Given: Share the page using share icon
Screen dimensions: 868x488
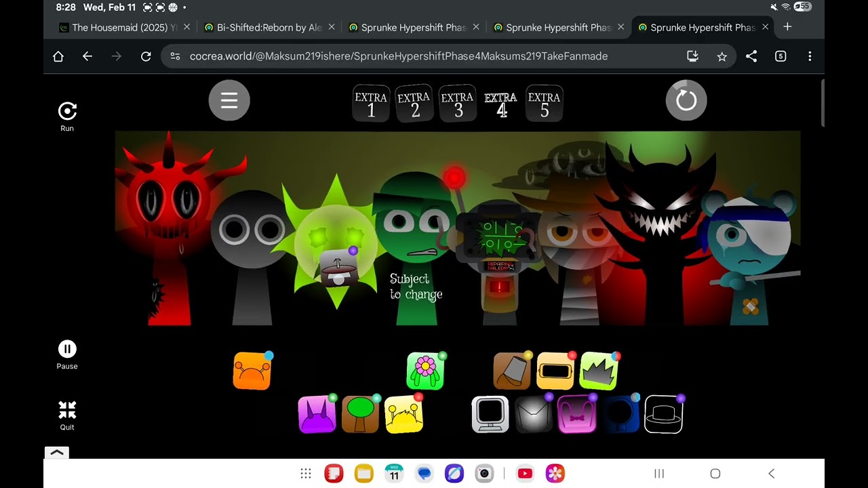Looking at the screenshot, I should [x=751, y=56].
